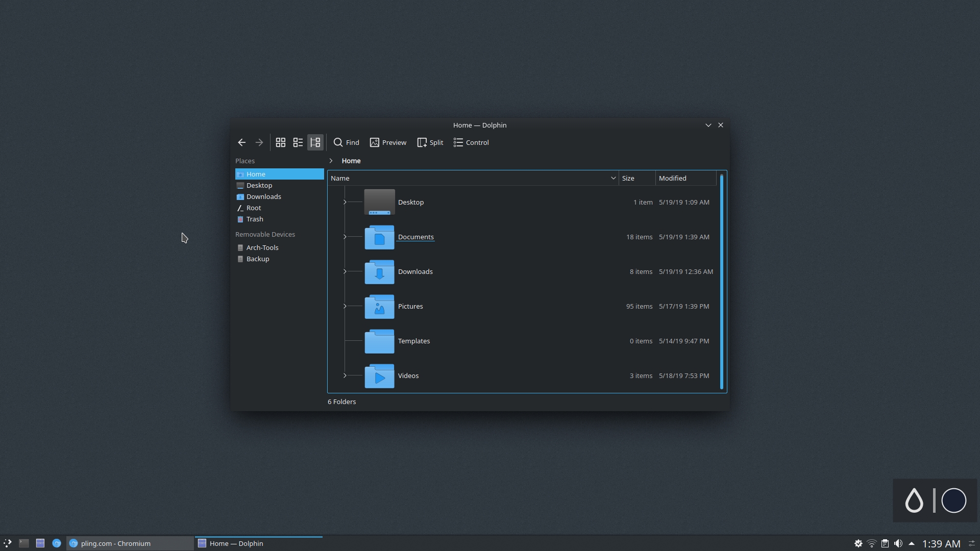Viewport: 980px width, 551px height.
Task: Open Desktop in Places panel
Action: coord(279,185)
